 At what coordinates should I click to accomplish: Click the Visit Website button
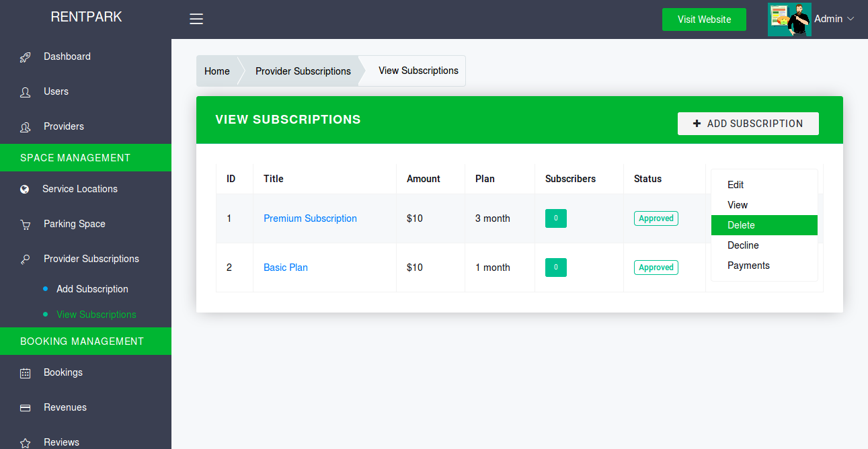[704, 19]
